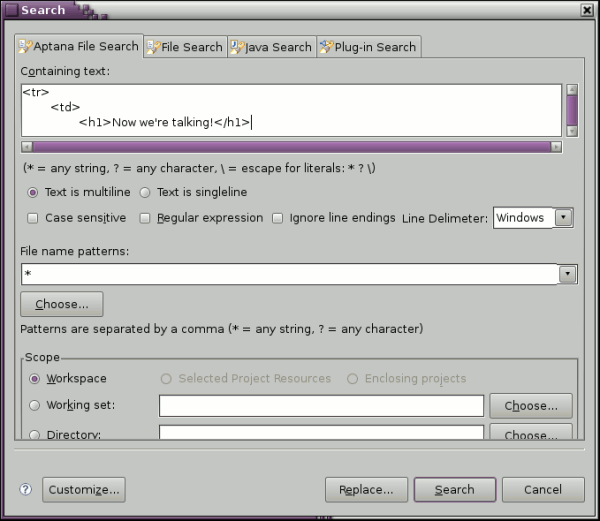Viewport: 600px width, 521px height.
Task: Select Working set scope radio button
Action: click(34, 405)
